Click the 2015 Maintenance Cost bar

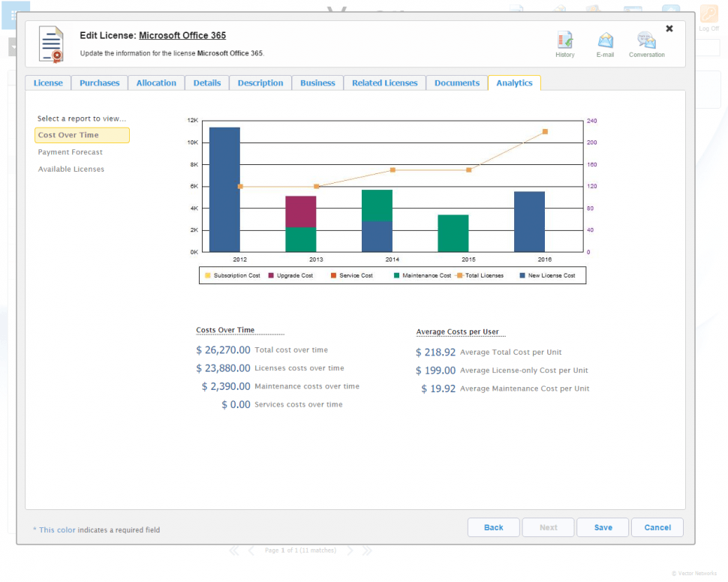pos(453,233)
